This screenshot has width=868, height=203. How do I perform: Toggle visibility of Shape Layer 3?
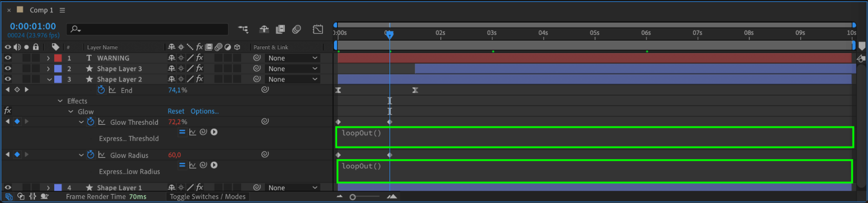(8, 69)
